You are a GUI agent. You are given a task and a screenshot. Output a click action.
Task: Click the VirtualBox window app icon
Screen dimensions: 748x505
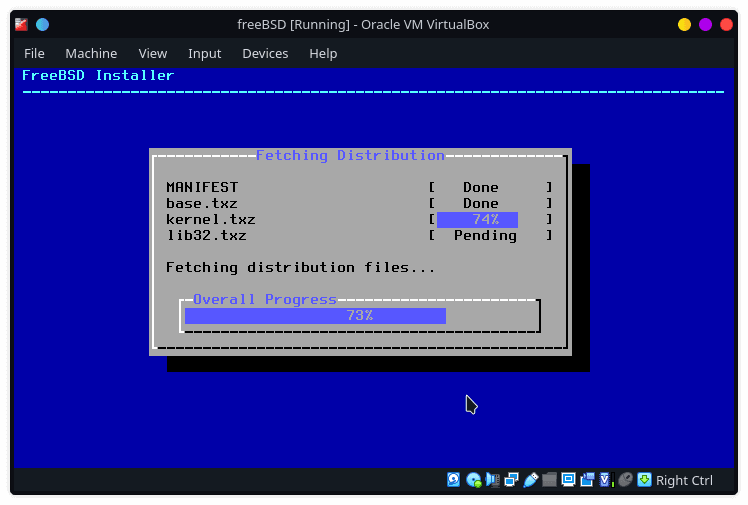21,24
